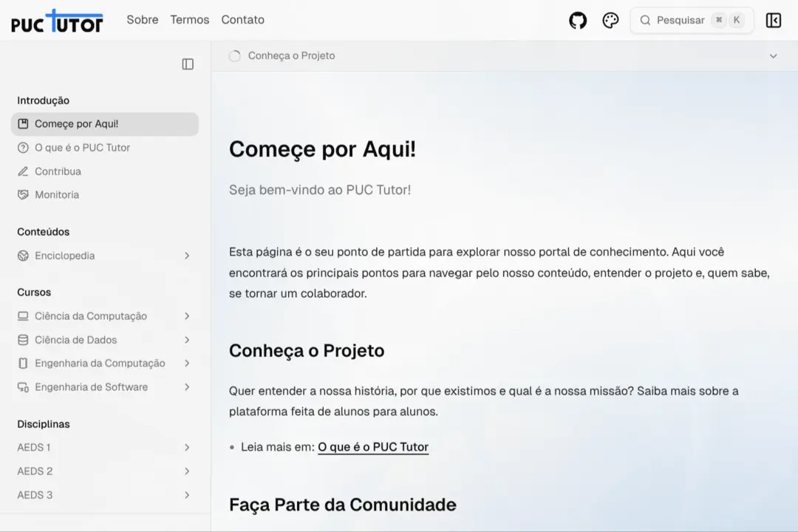Viewport: 798px width, 532px height.
Task: Expand the AEDS 2 discipline
Action: [187, 471]
